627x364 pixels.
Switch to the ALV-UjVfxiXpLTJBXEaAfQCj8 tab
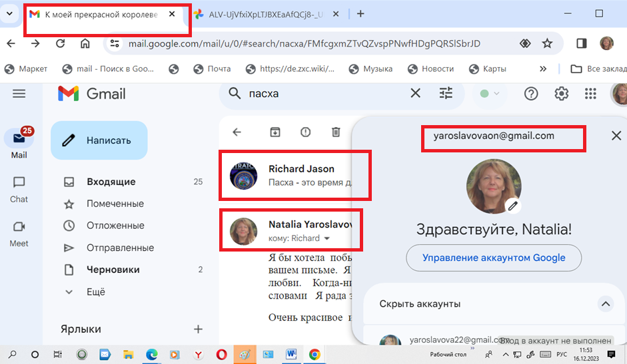264,15
